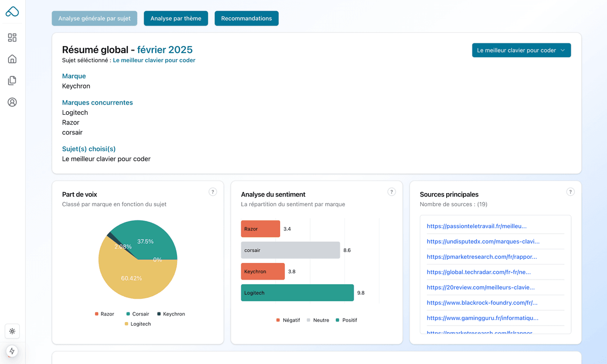Open the 'Le meilleur clavier pour coder' dropdown
Image resolution: width=607 pixels, height=364 pixels.
(521, 50)
